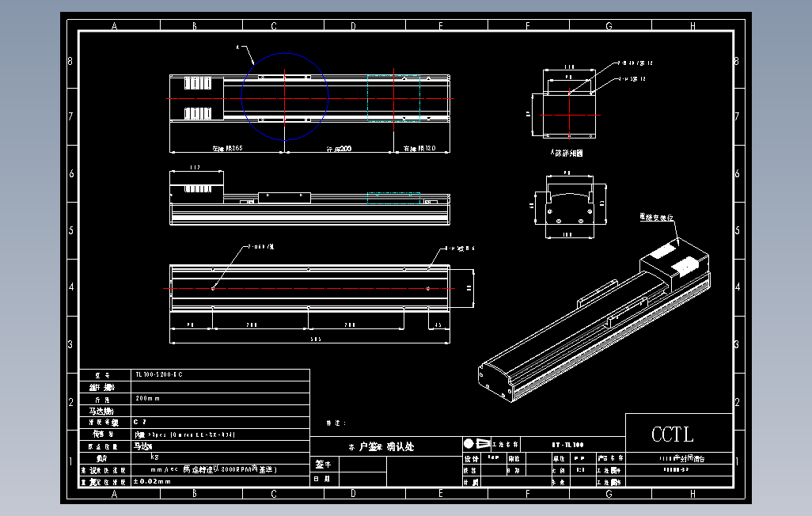This screenshot has height=516, width=812.
Task: Select the 行程200 stroke dimension label
Action: pos(339,149)
